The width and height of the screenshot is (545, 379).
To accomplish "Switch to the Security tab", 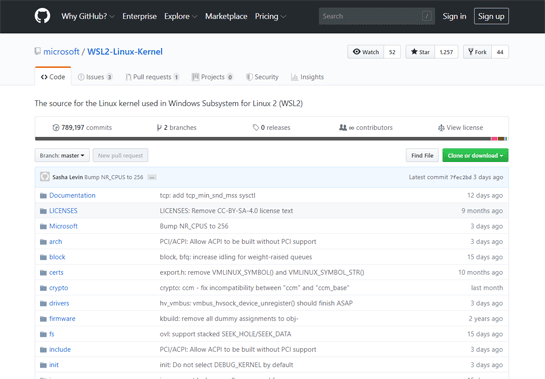I will (x=262, y=77).
